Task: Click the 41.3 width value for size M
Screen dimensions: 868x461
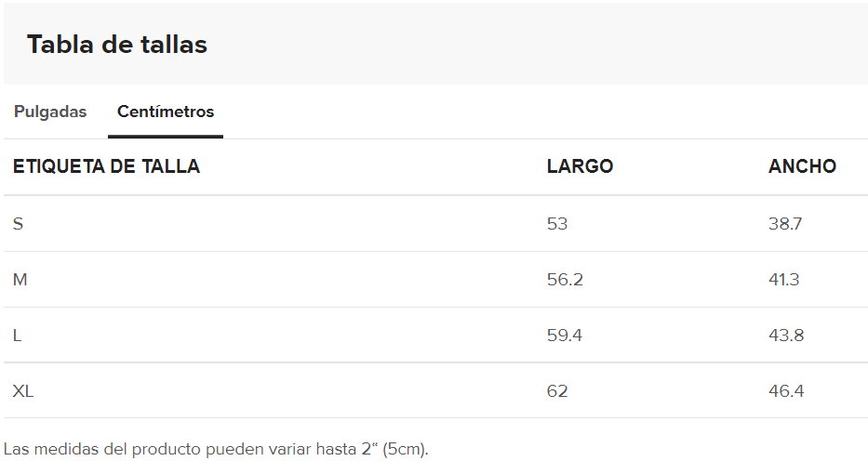Action: coord(784,280)
